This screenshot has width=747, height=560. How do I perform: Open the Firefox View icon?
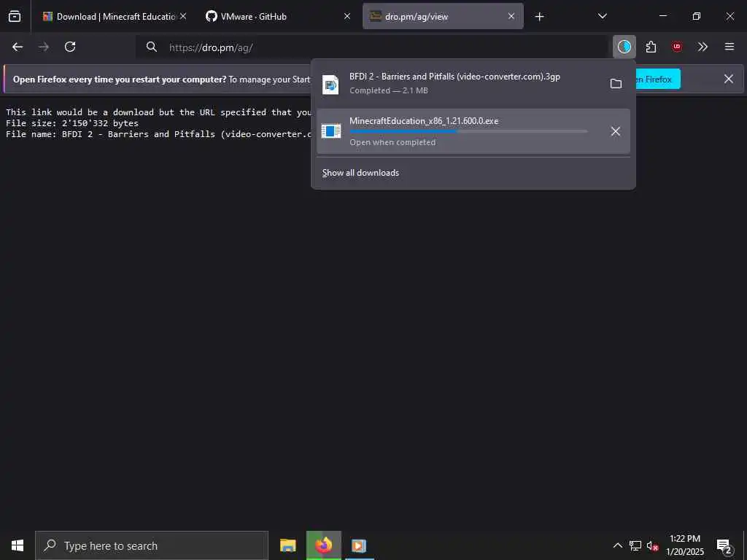15,16
